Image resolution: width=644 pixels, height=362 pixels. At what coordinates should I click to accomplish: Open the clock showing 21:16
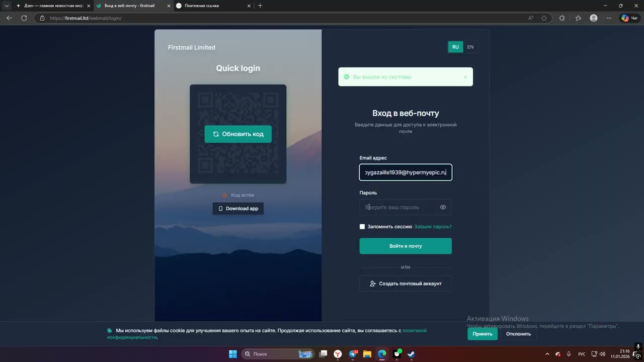620,354
